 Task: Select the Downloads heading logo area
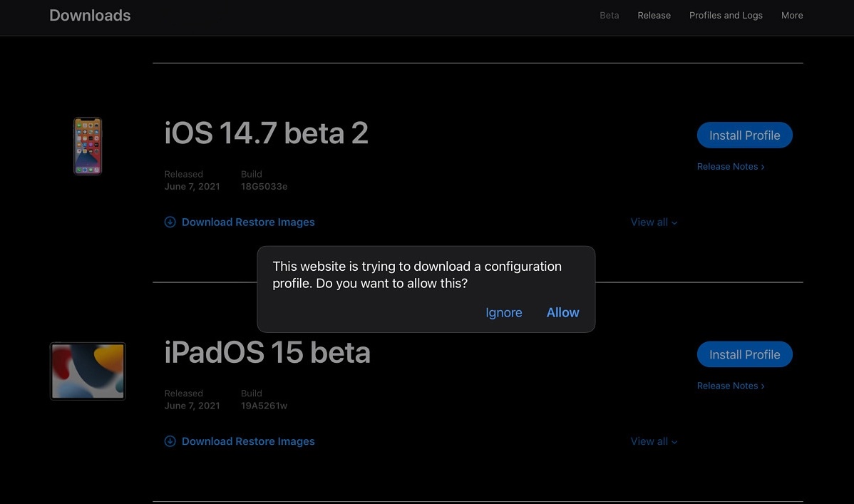point(89,15)
